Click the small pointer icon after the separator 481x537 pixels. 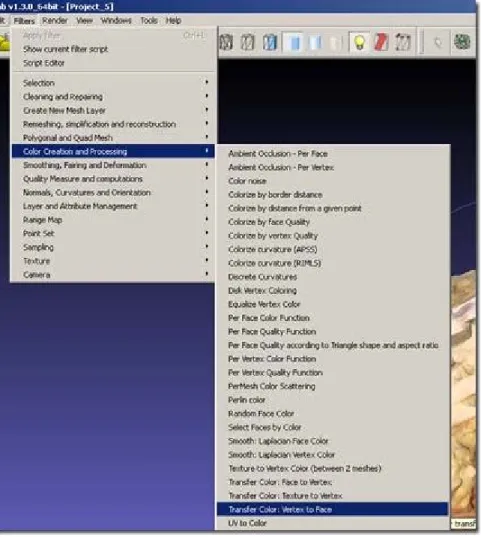438,42
